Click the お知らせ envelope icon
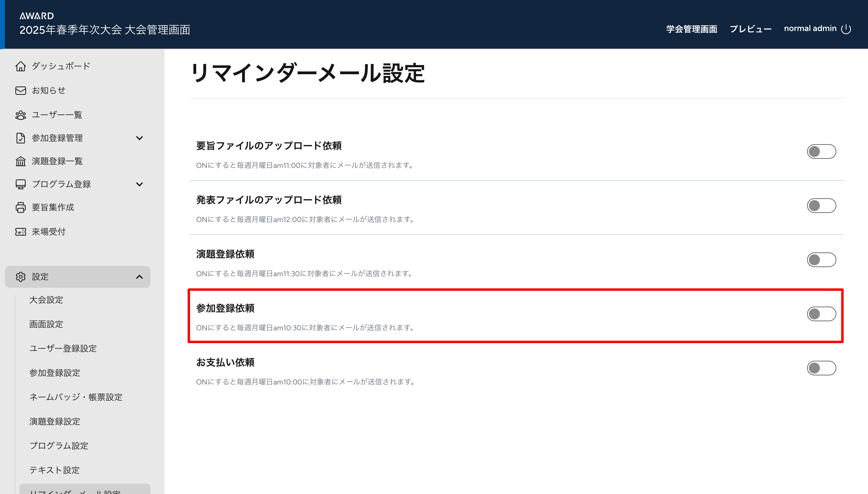 [x=20, y=91]
